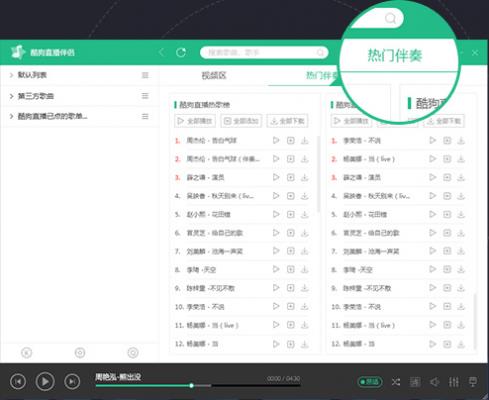Select the 默认列表 playlist label

(x=32, y=75)
